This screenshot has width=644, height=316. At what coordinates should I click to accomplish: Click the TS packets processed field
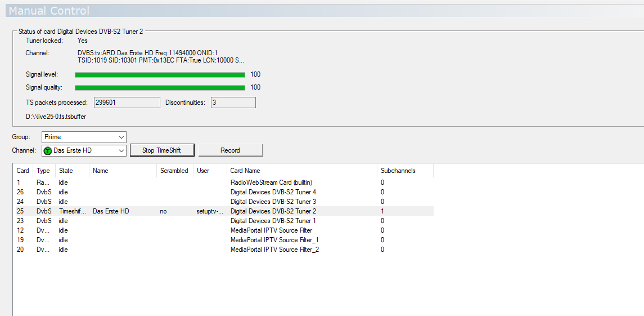pyautogui.click(x=127, y=103)
